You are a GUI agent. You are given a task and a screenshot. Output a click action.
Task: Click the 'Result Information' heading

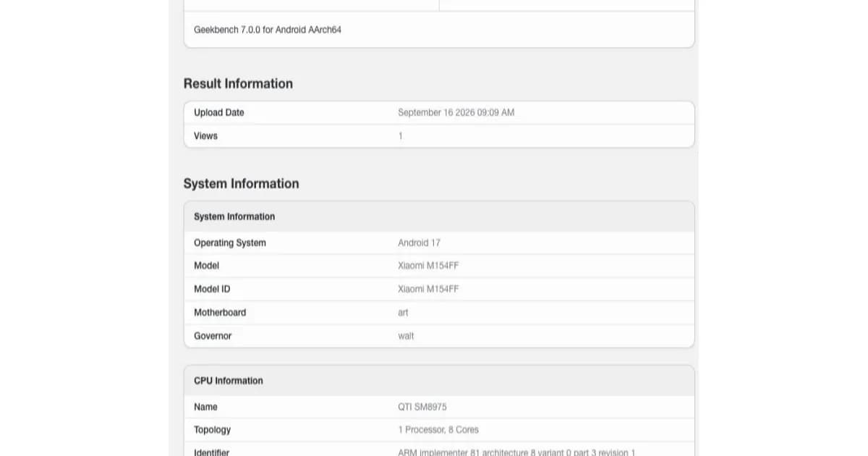[x=238, y=84]
